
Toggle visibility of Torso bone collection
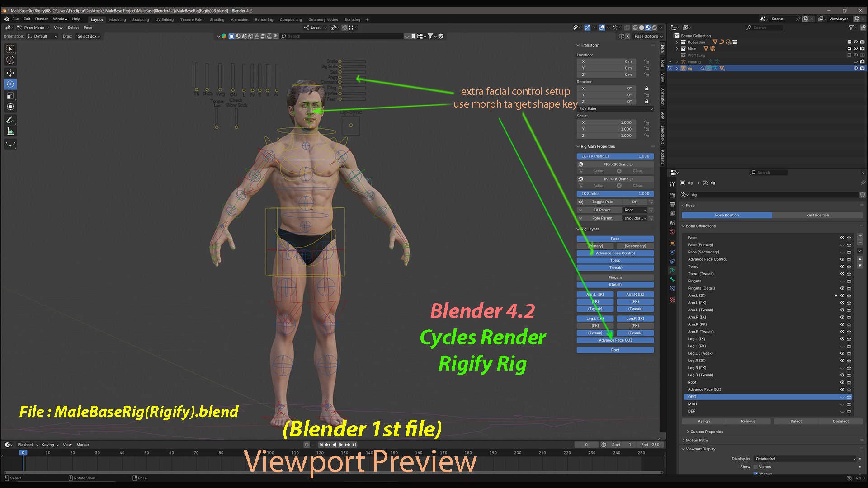[x=842, y=267]
